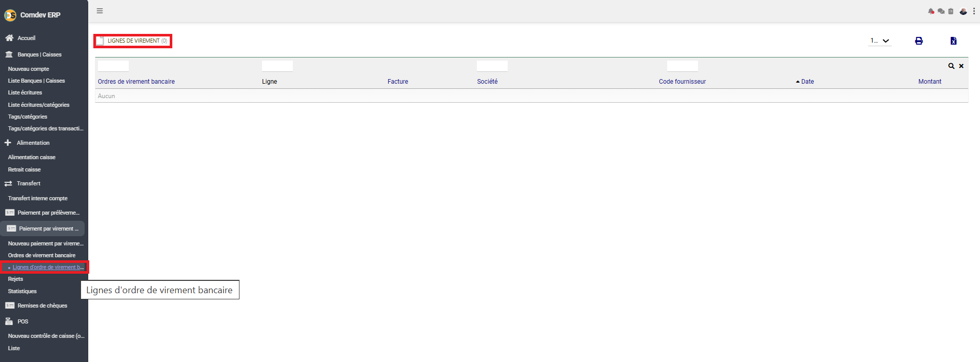
Task: Open Retrait caisse menu item
Action: 24,169
